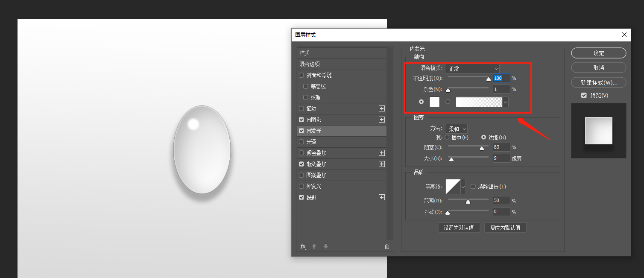Image resolution: width=644 pixels, height=278 pixels.
Task: Click the white glow color swatch
Action: (434, 102)
